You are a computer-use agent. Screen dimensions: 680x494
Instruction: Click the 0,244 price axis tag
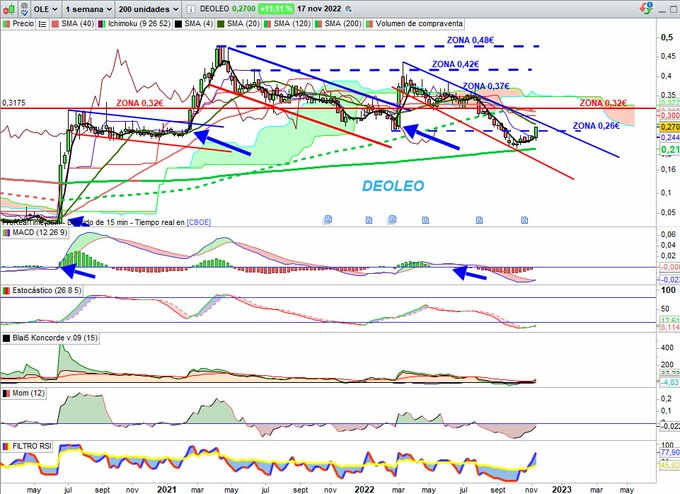pos(670,137)
